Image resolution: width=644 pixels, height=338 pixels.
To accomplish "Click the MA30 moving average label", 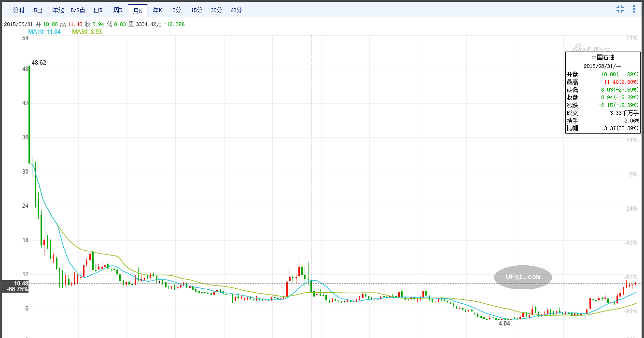I will click(x=87, y=32).
